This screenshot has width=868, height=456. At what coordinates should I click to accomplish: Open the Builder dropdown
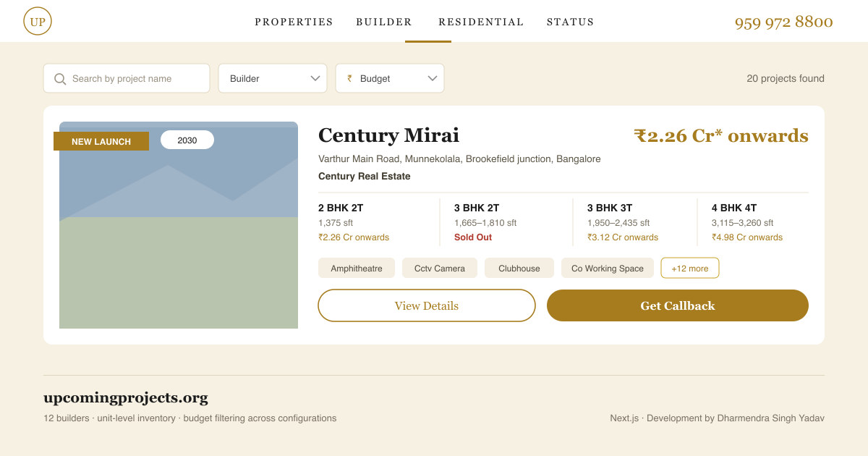coord(273,78)
